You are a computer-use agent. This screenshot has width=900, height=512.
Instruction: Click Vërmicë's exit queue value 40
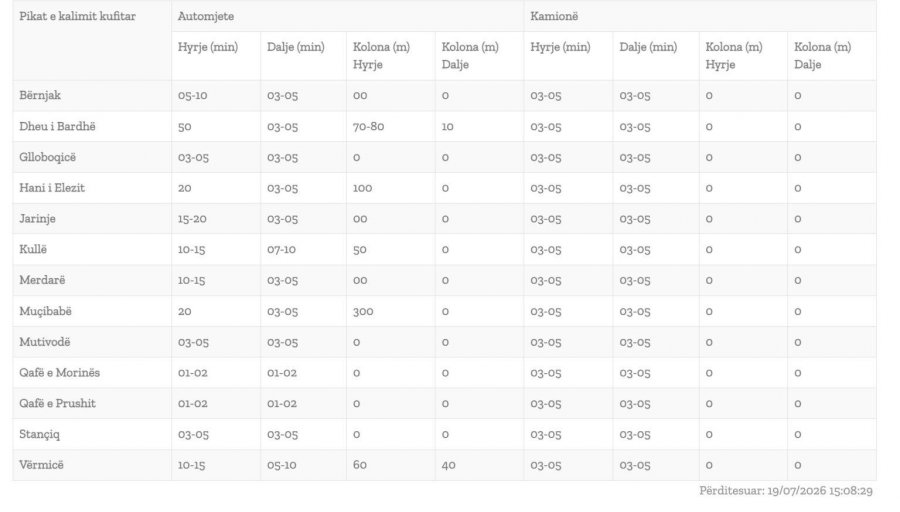(448, 465)
